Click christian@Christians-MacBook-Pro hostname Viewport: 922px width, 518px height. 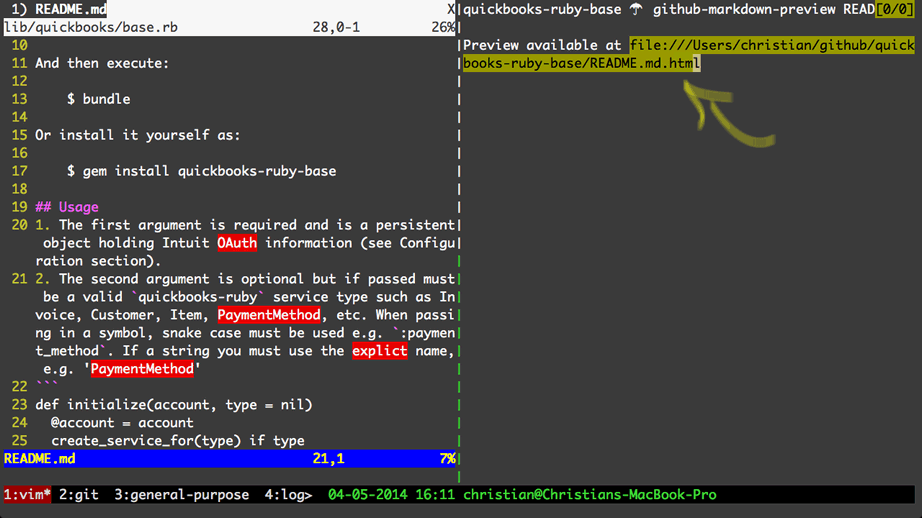(590, 494)
